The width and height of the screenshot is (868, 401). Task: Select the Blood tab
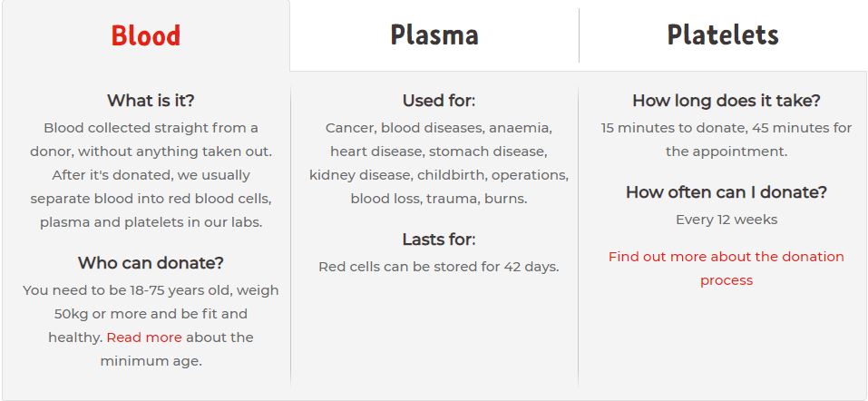pos(146,35)
